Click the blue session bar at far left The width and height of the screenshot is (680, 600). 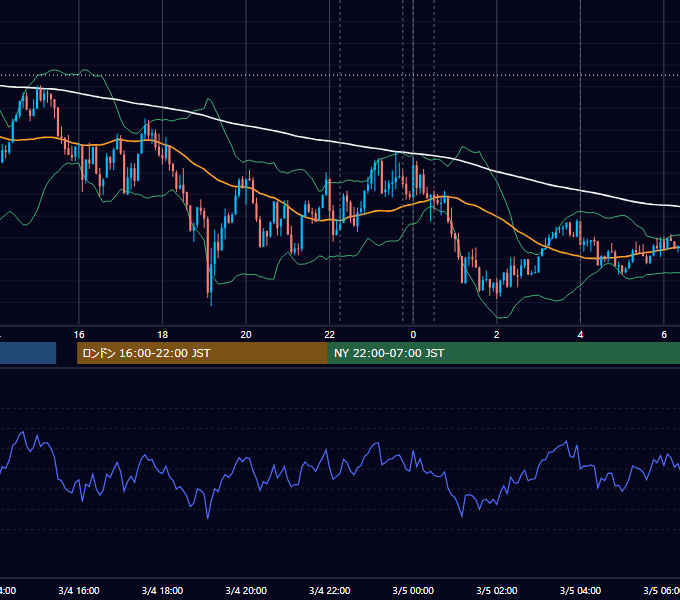point(28,353)
